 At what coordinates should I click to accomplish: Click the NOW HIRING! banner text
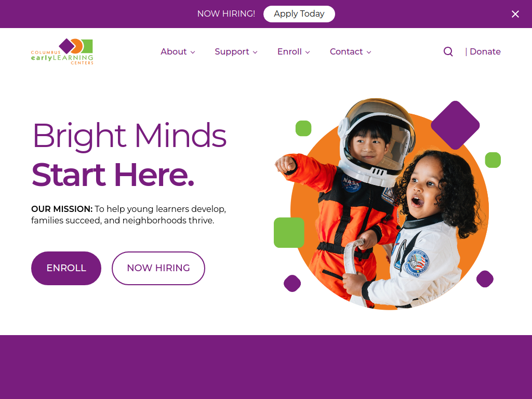226,14
